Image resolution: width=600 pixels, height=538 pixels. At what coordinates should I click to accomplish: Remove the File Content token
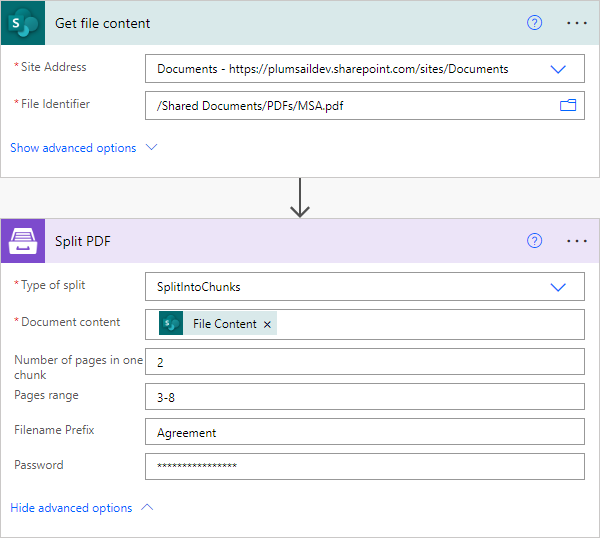pos(267,324)
